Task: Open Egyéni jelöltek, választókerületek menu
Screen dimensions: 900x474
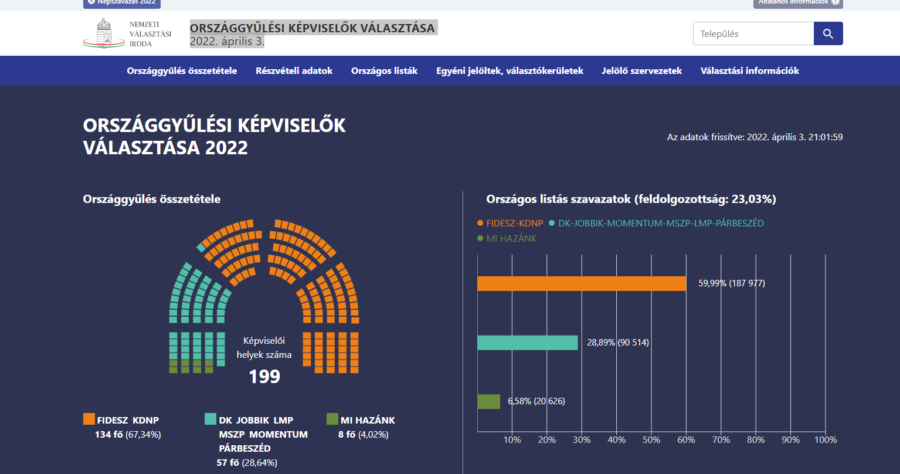Action: coord(509,71)
